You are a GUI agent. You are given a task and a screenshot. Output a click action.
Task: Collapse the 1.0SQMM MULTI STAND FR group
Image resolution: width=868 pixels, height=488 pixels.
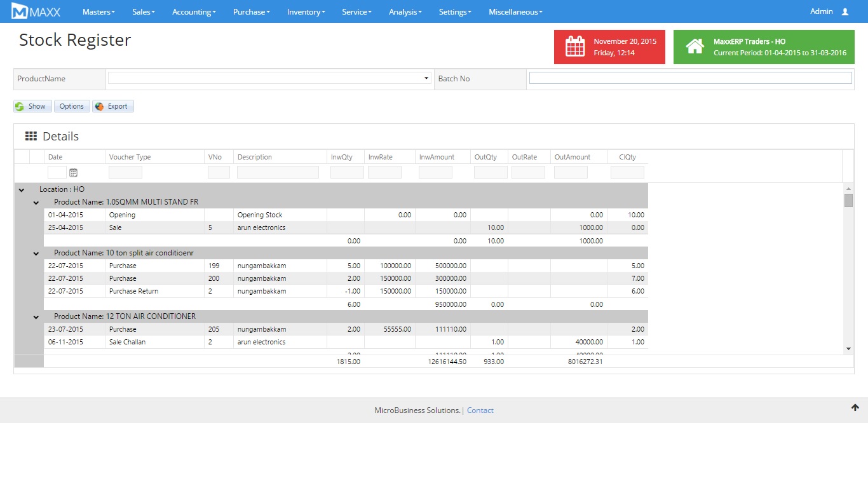tap(36, 202)
